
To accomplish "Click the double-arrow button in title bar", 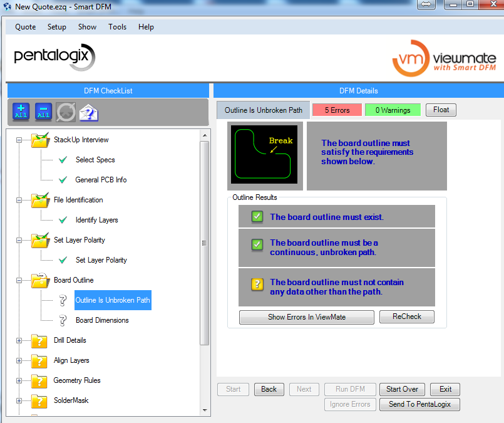I will (426, 4).
